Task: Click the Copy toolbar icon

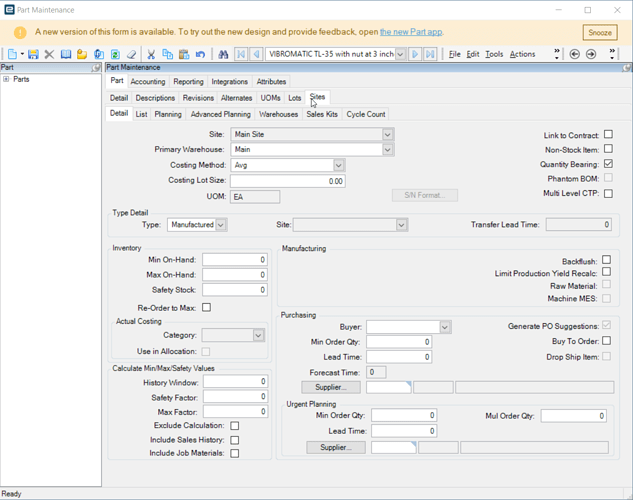Action: tap(167, 54)
